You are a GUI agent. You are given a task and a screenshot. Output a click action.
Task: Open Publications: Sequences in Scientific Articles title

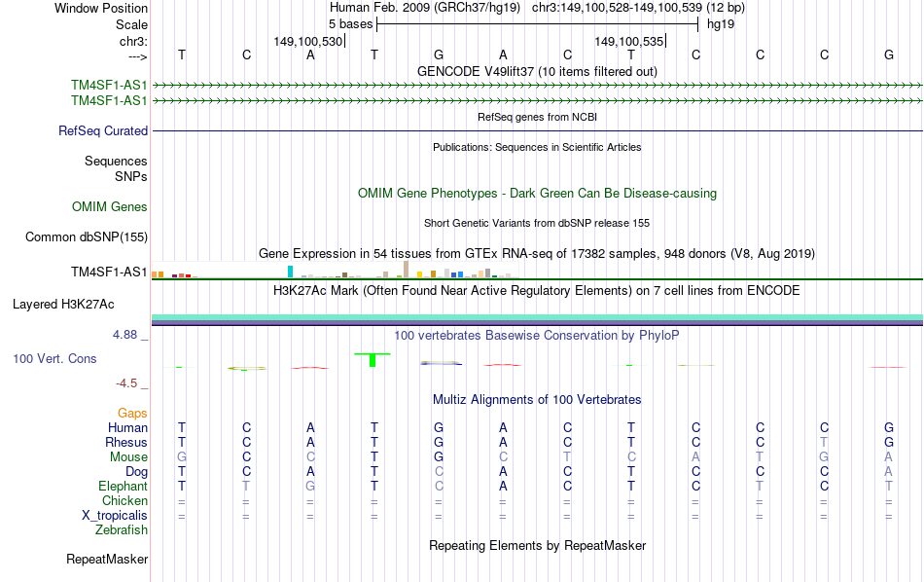coord(537,147)
